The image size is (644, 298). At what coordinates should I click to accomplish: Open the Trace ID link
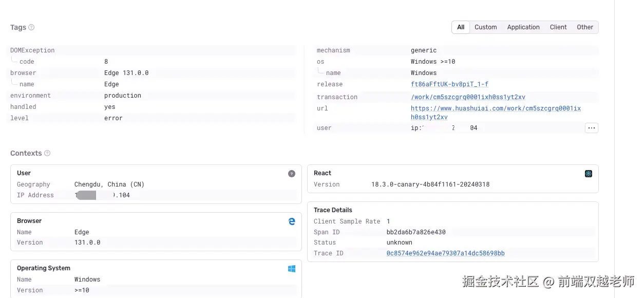445,253
